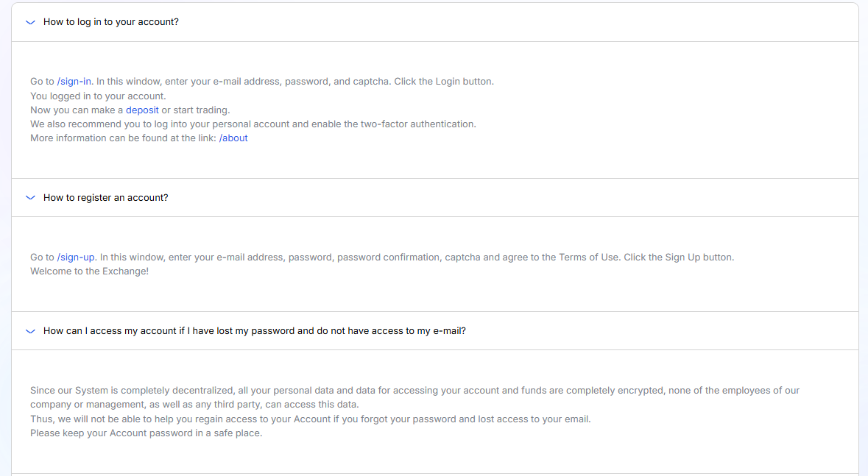Follow the deposit link

click(142, 110)
